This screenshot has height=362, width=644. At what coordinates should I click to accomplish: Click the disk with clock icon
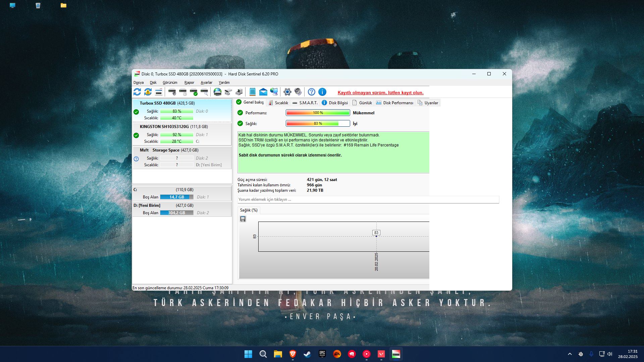coord(183,92)
